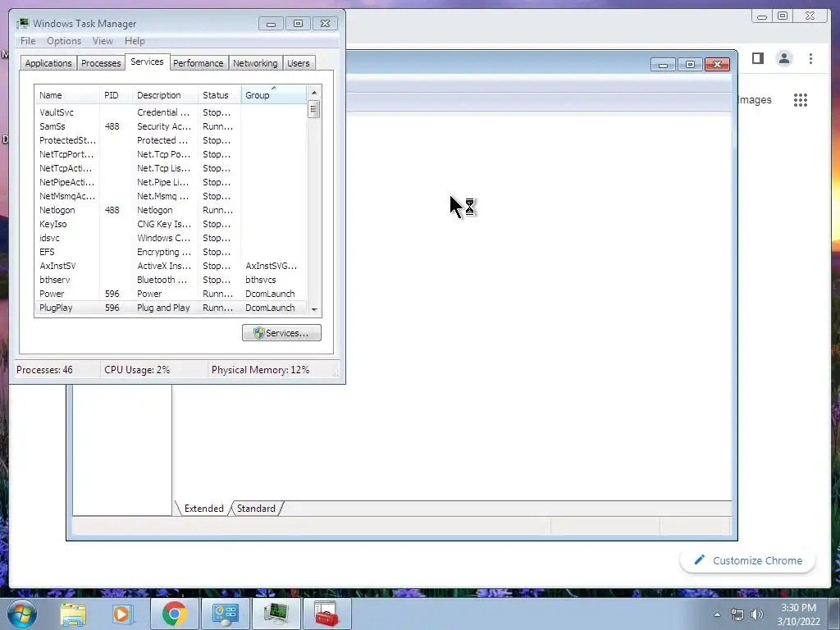
Task: Select the Power service row
Action: point(171,294)
